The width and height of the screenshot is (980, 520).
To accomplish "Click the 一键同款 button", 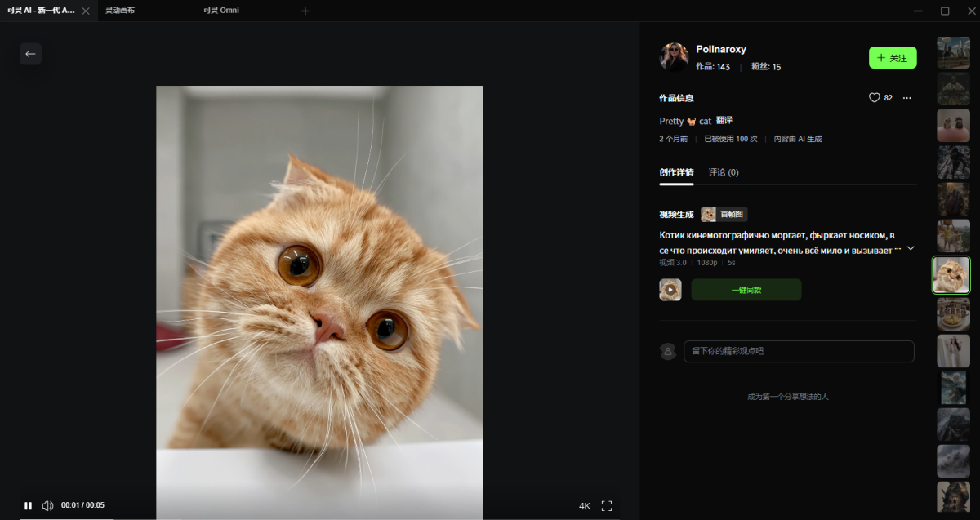I will 746,290.
